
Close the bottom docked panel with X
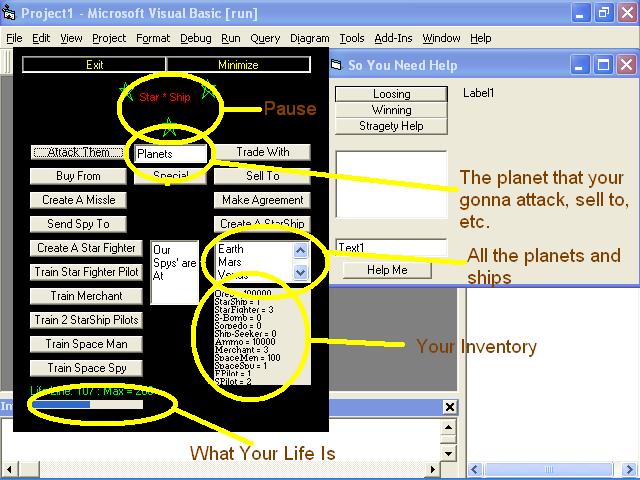click(x=450, y=407)
